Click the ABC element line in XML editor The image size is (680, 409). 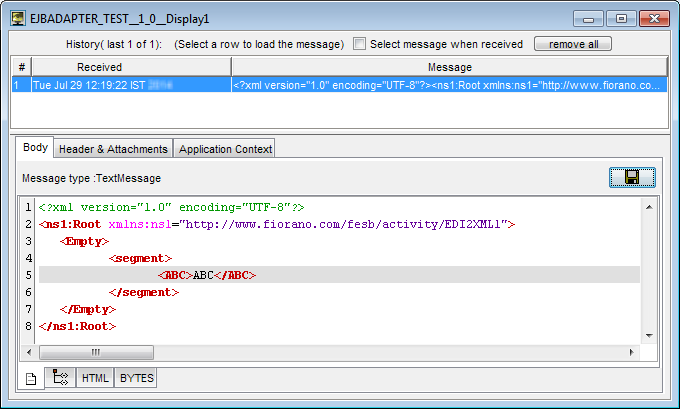[206, 275]
